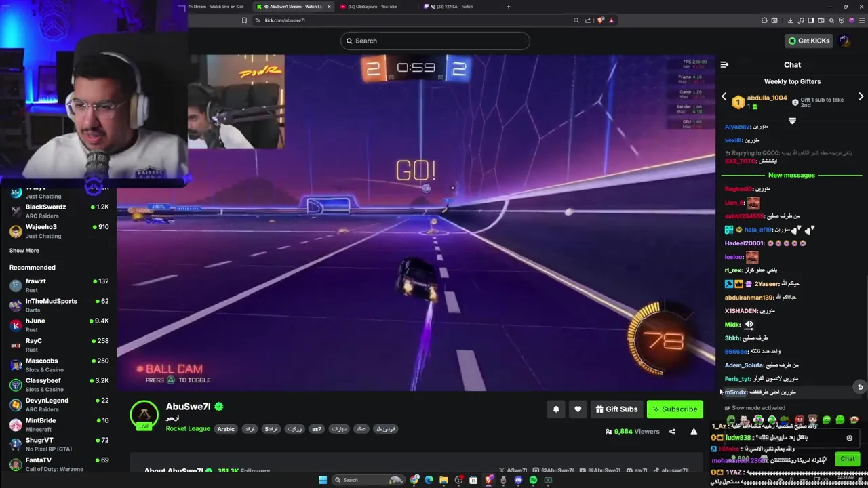
Task: Collapse chat using the icon left of Chat
Action: point(724,65)
